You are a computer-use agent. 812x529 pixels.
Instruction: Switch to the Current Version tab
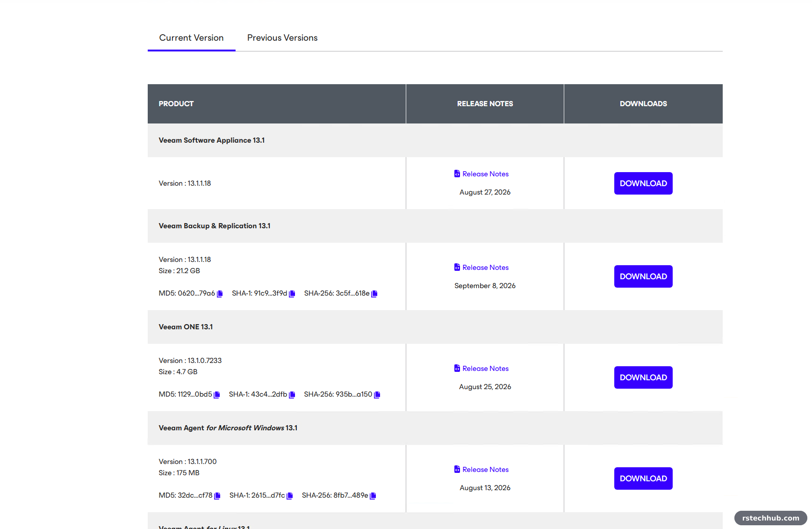click(x=191, y=38)
